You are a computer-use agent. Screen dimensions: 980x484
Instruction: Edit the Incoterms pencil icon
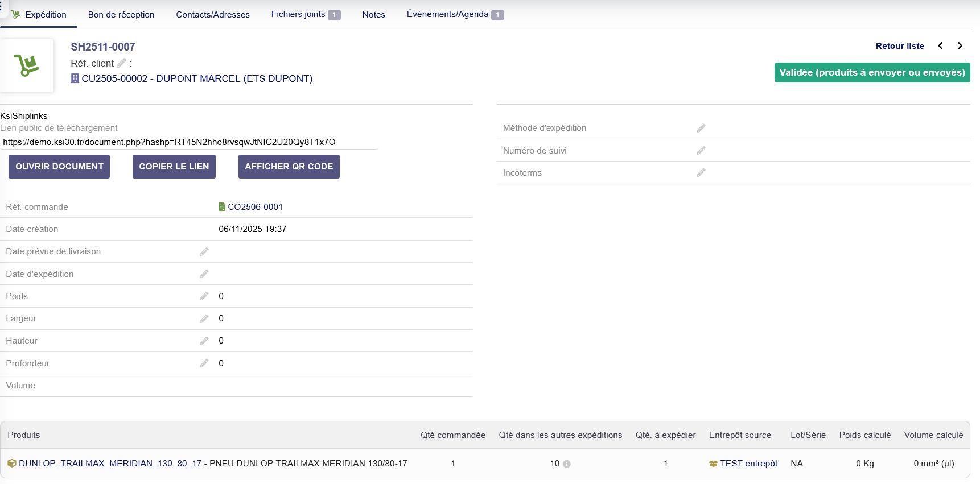point(701,173)
